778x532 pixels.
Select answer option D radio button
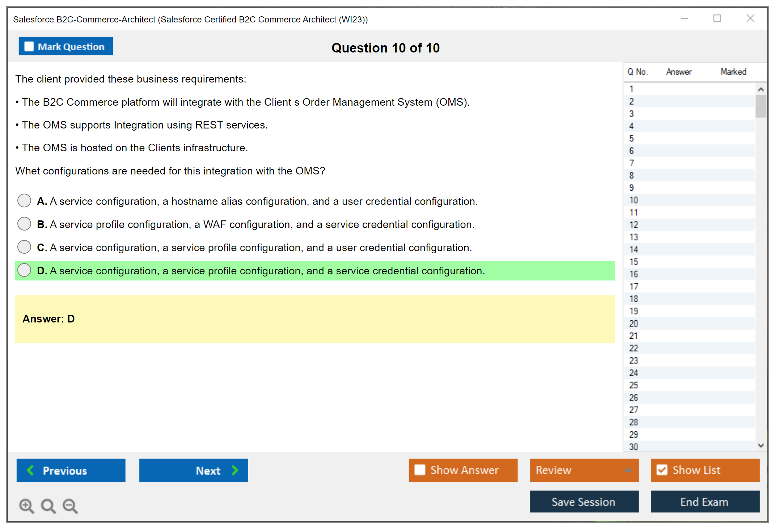[24, 270]
